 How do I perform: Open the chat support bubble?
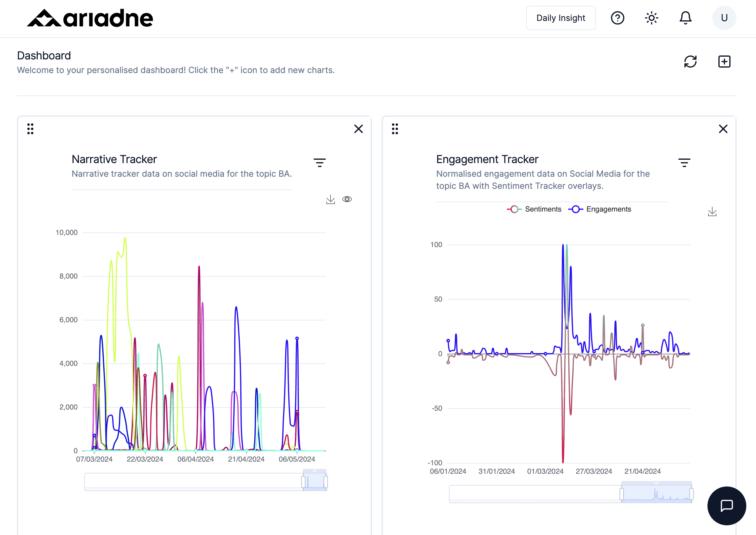point(727,506)
